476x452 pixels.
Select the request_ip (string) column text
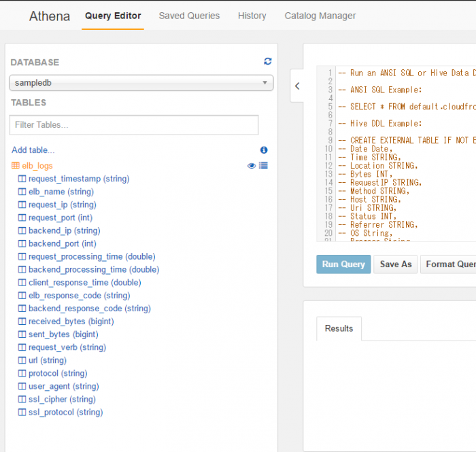pyautogui.click(x=63, y=205)
